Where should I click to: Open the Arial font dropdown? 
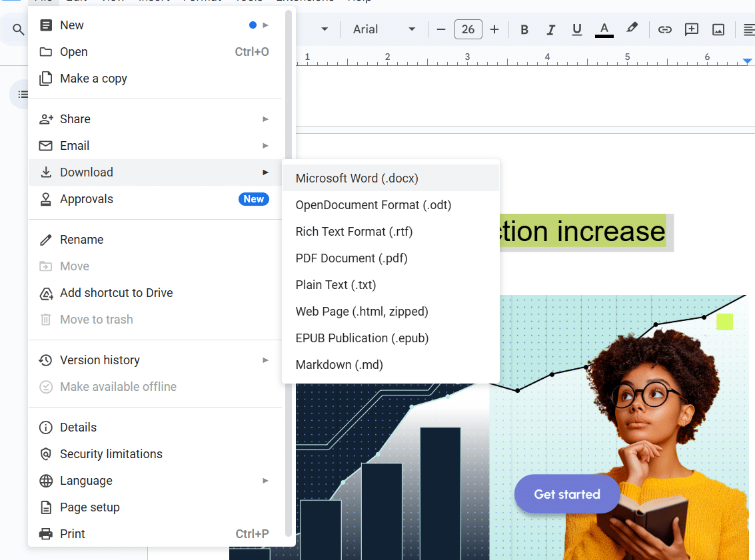point(384,30)
